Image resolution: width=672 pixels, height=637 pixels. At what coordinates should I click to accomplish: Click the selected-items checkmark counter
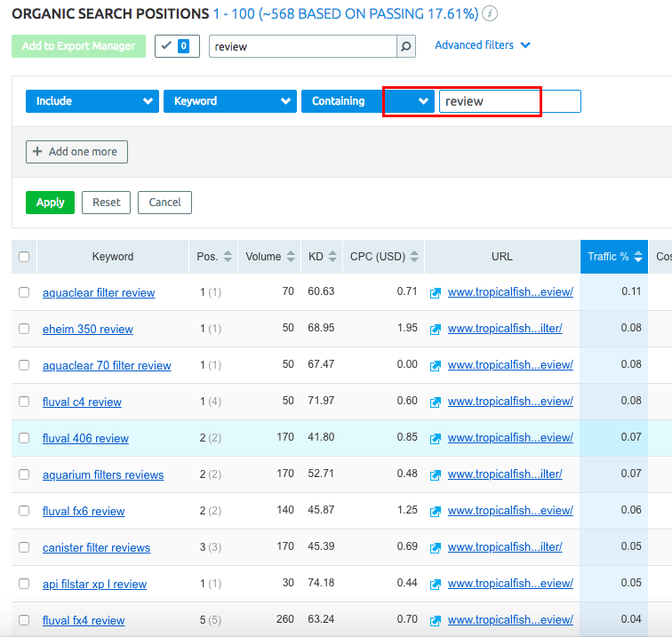(177, 46)
